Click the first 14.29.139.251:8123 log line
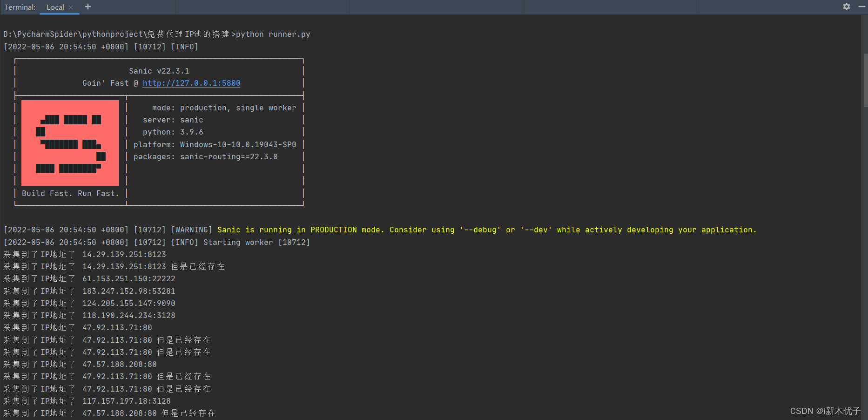 [85, 254]
